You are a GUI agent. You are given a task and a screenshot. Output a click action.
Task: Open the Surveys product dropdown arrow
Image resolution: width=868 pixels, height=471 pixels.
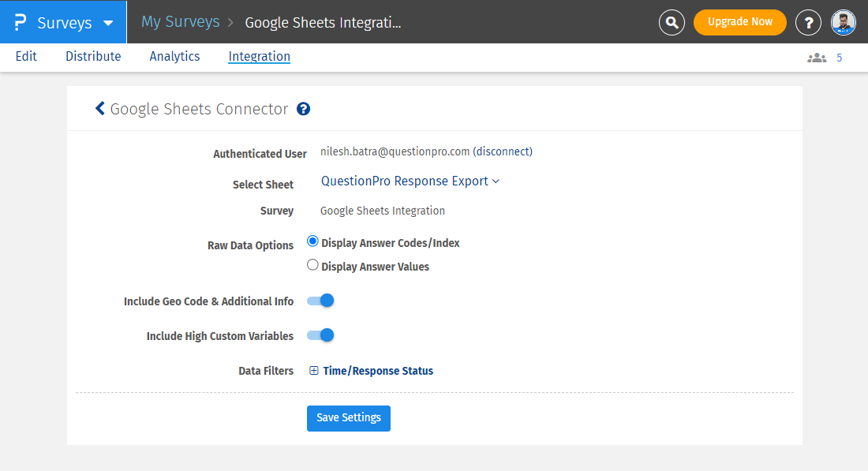[x=108, y=23]
